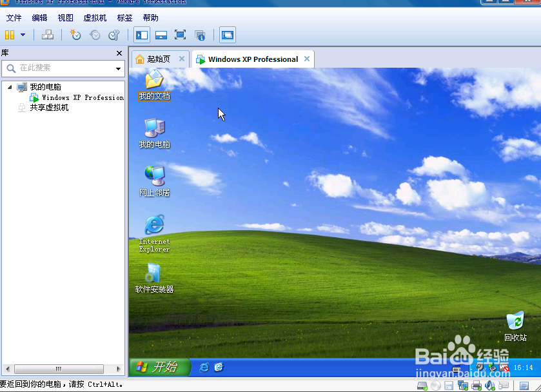
Task: Take a snapshot of this VM
Action: coord(75,35)
